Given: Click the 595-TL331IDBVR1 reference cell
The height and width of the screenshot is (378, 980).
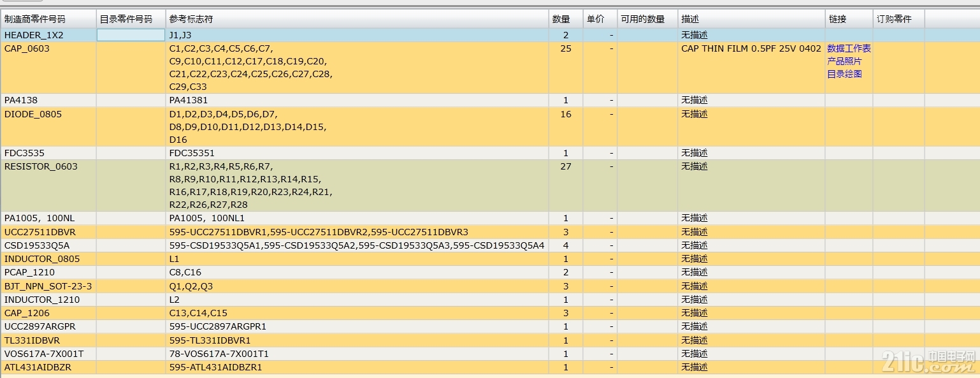Looking at the screenshot, I should [x=357, y=340].
